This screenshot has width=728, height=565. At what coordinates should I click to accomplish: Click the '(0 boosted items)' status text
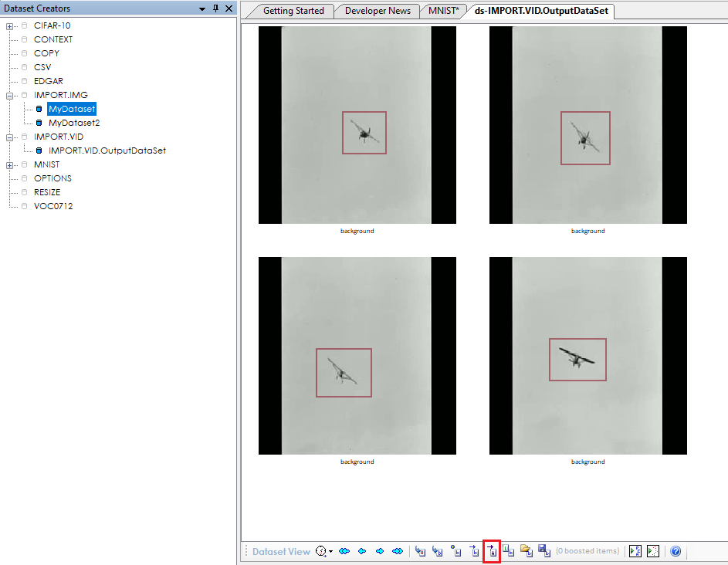[x=587, y=551]
